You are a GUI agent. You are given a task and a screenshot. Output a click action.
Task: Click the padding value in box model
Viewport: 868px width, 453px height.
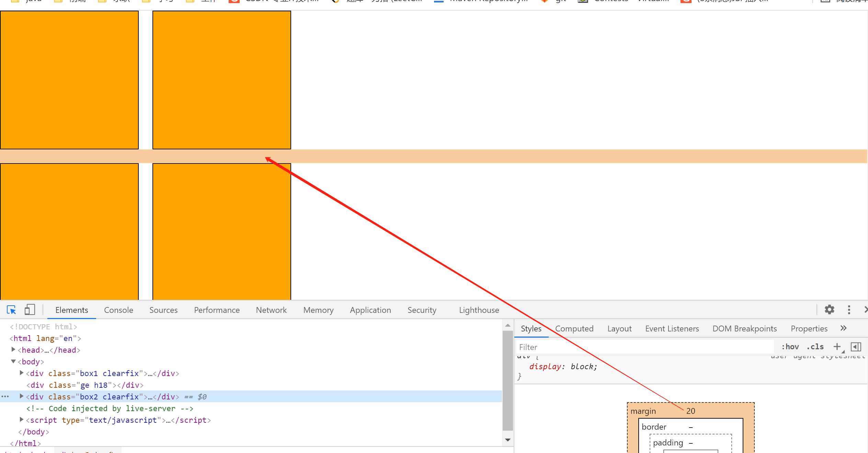[691, 443]
